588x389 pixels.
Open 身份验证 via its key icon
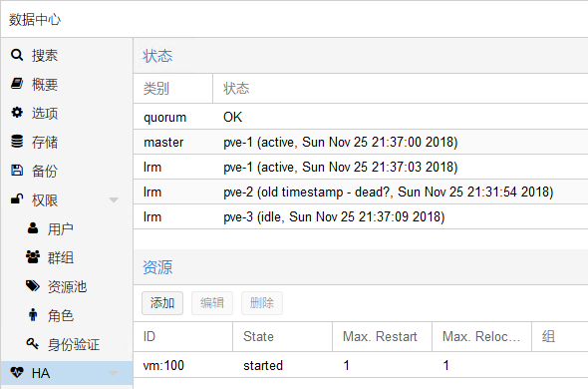click(33, 343)
